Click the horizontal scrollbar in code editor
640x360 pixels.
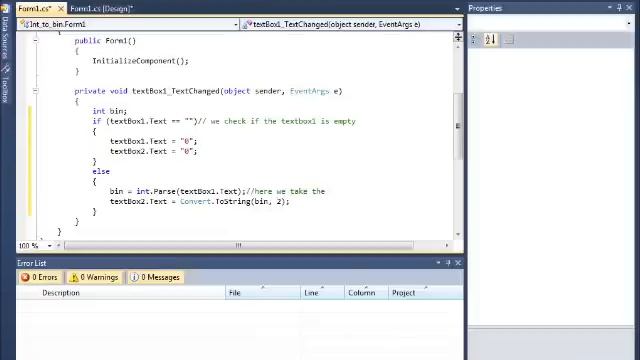[x=239, y=245]
